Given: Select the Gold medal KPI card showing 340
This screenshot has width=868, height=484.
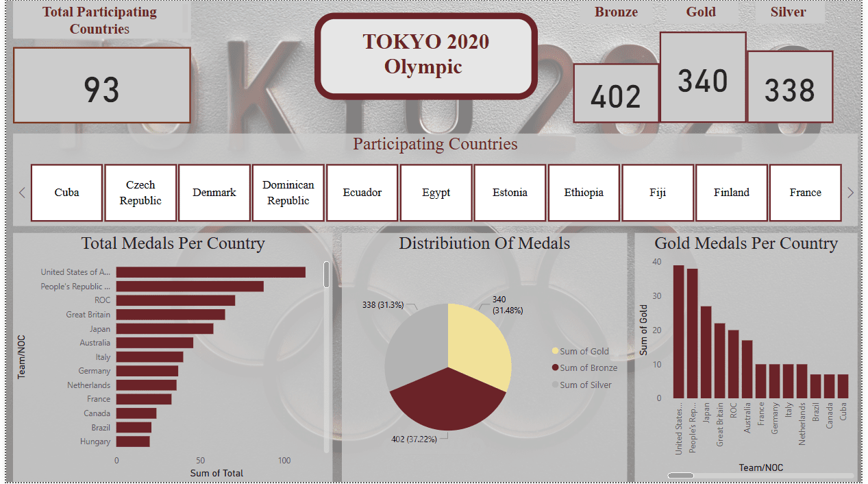Looking at the screenshot, I should [702, 80].
